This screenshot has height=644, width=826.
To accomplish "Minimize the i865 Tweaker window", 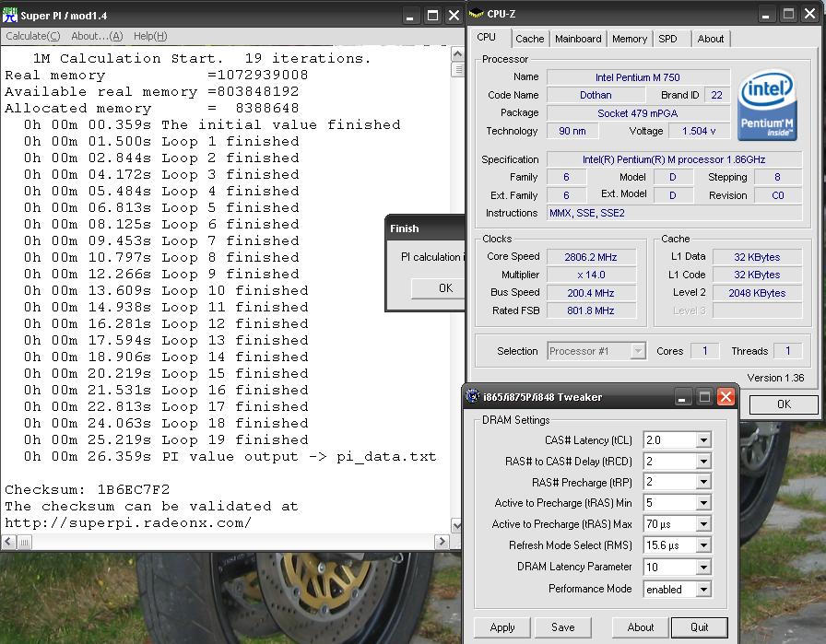I will coord(681,398).
